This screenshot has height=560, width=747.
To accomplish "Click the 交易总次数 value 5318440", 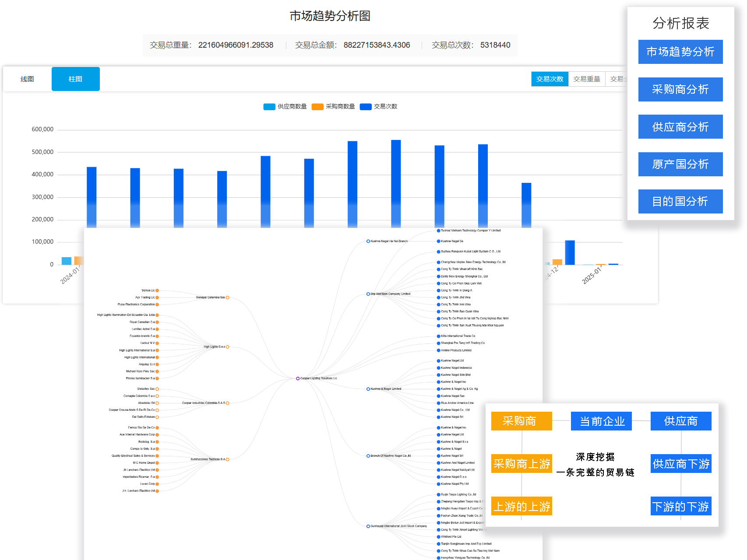I will click(495, 45).
